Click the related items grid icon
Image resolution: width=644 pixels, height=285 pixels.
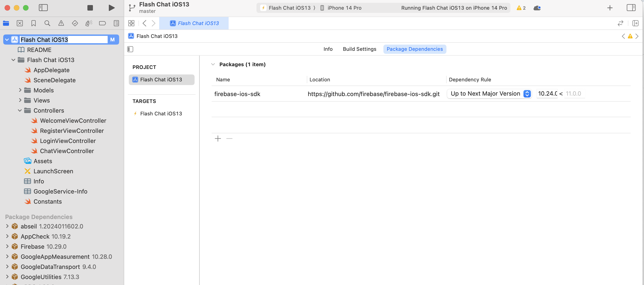(131, 23)
